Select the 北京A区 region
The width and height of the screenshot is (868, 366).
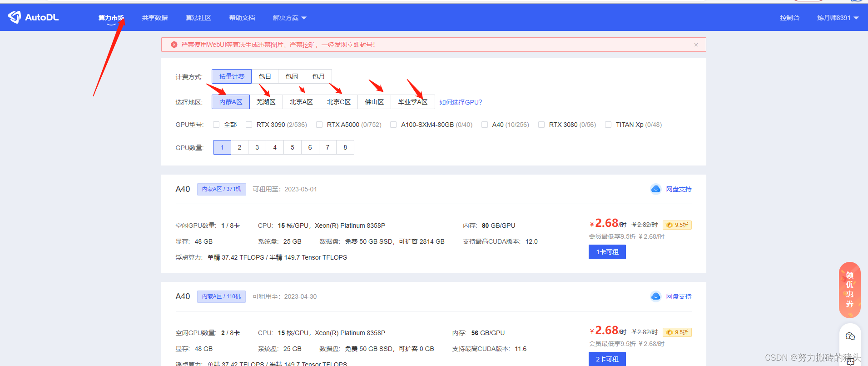(x=301, y=102)
